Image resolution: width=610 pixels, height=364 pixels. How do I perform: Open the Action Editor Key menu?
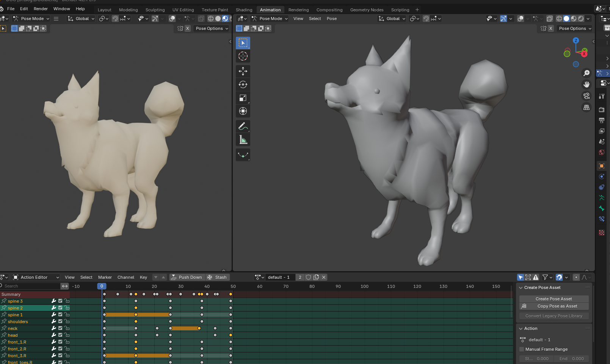tap(143, 277)
